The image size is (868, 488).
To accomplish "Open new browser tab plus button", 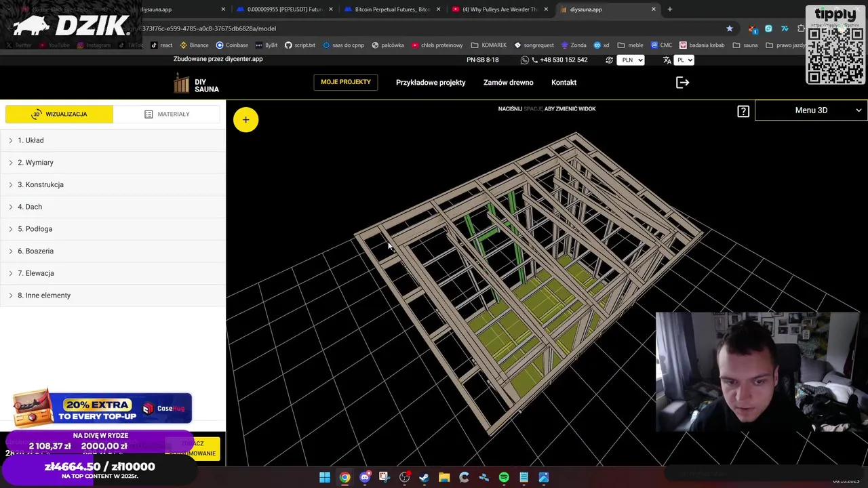I will coord(669,9).
